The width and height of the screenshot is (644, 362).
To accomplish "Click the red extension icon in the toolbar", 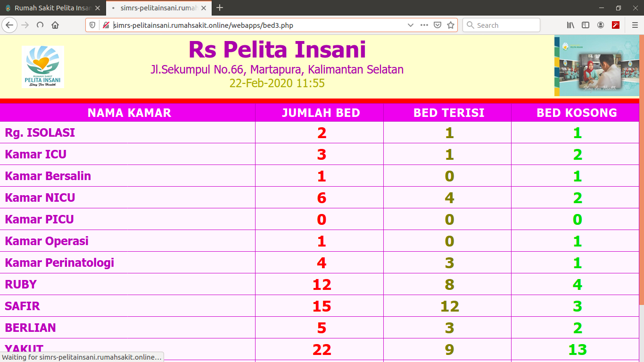I will [x=616, y=25].
